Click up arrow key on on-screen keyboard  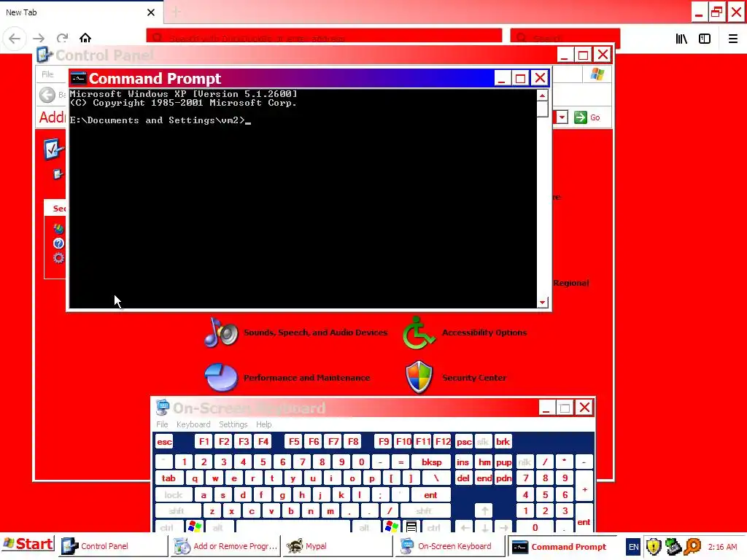(484, 511)
